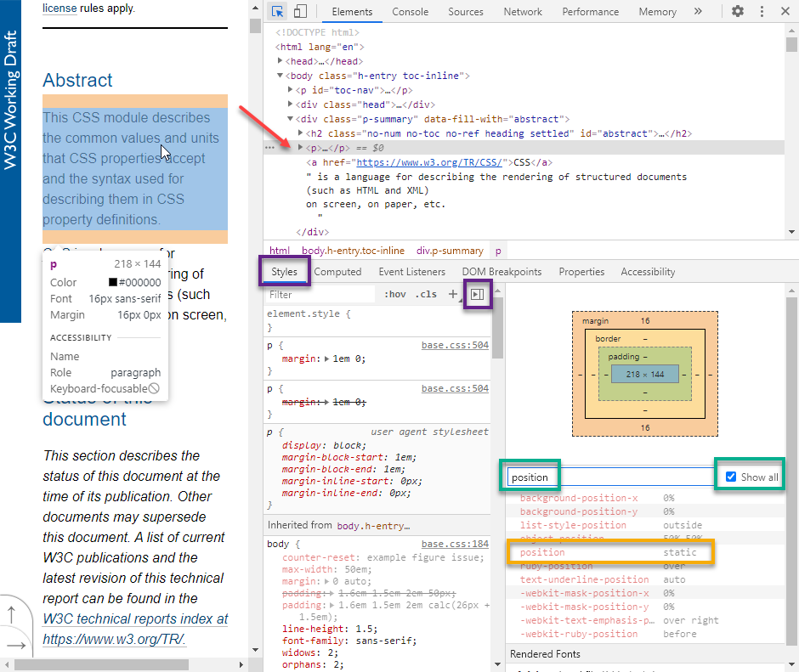
Task: Open the DevTools three-dot customize menu
Action: pyautogui.click(x=762, y=11)
